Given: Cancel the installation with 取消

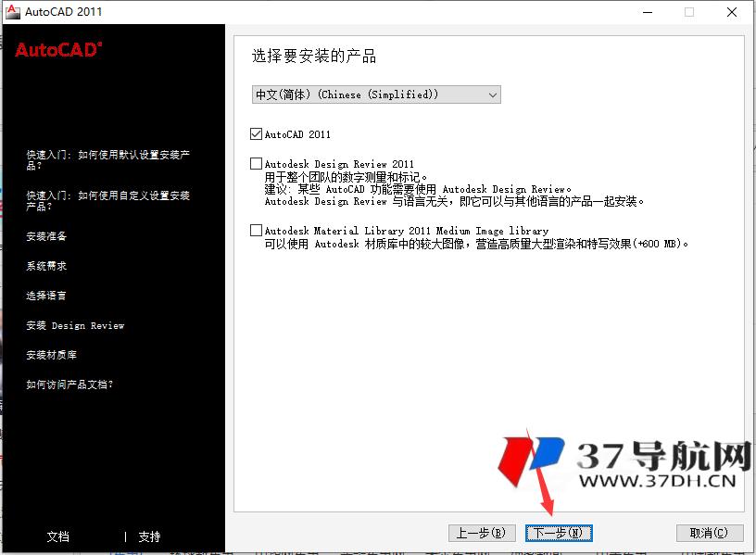Looking at the screenshot, I should [x=710, y=533].
